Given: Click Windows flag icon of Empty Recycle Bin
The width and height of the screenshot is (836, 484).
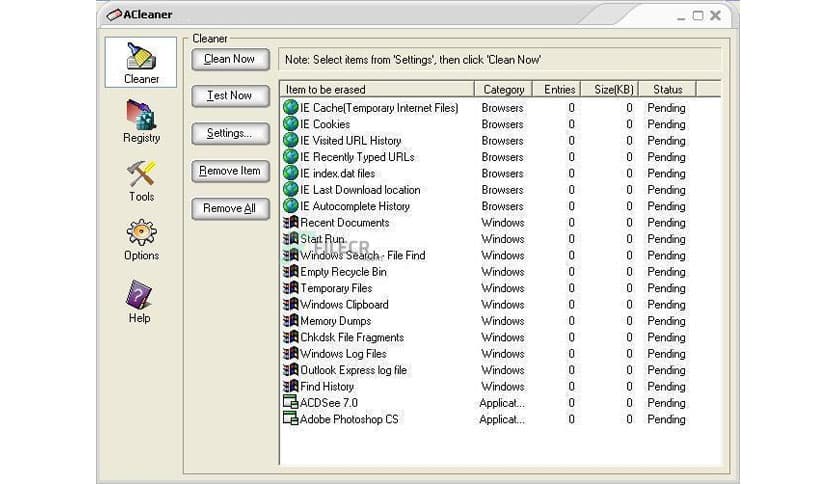Looking at the screenshot, I should [x=291, y=271].
